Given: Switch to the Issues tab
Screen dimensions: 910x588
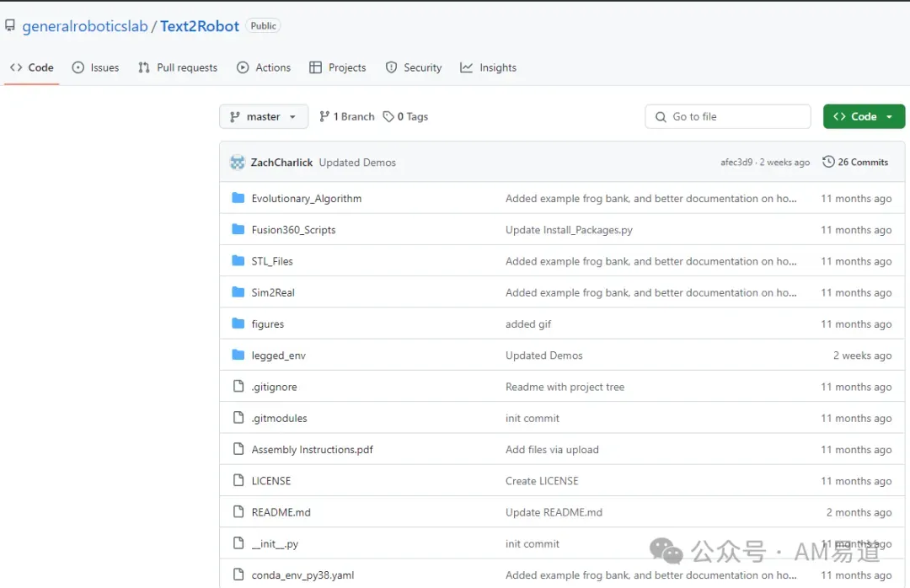Looking at the screenshot, I should (x=96, y=68).
